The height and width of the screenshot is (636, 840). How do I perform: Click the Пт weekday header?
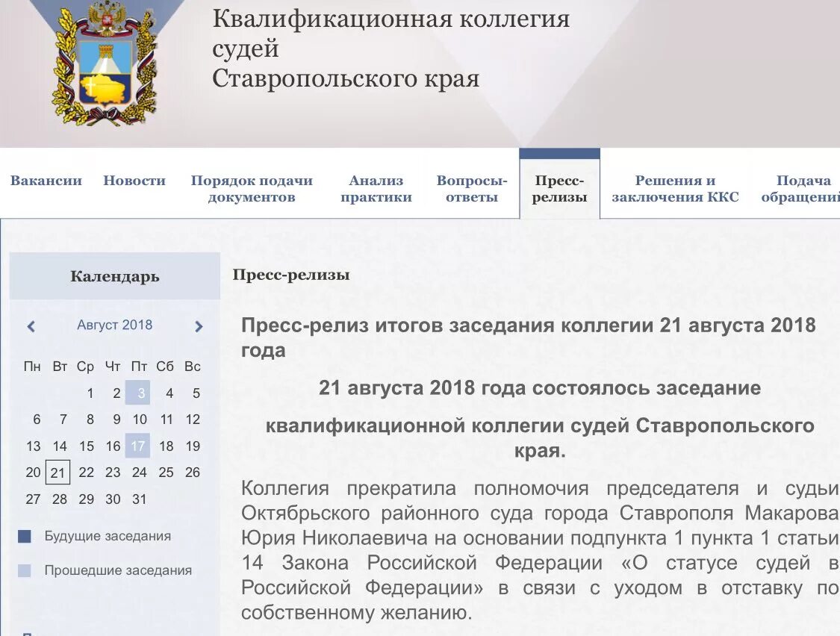coord(139,367)
